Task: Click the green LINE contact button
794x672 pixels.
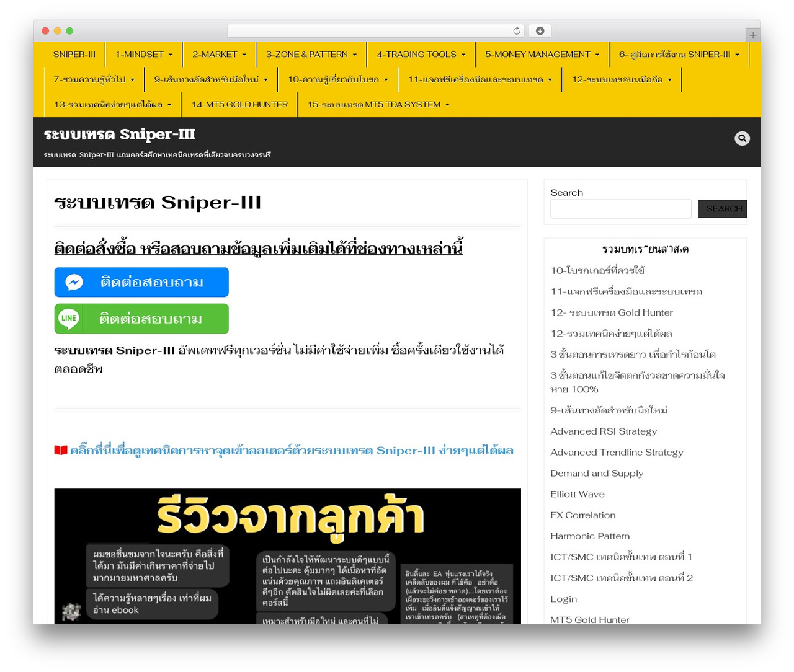Action: [141, 319]
